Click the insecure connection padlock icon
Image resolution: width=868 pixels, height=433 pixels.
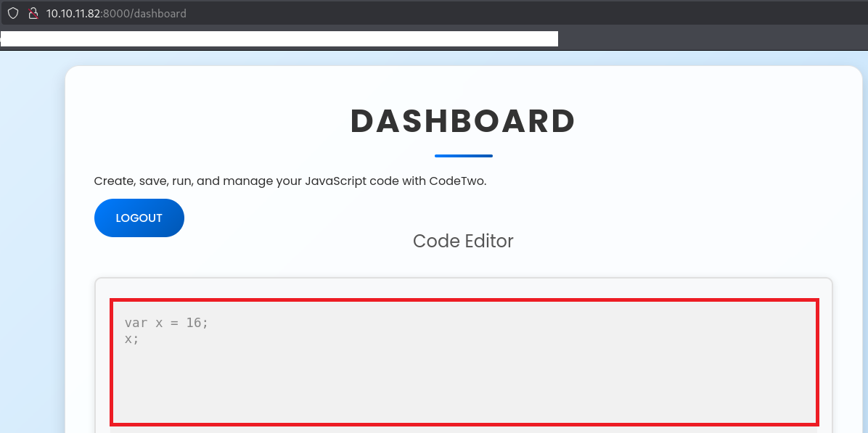coord(33,13)
